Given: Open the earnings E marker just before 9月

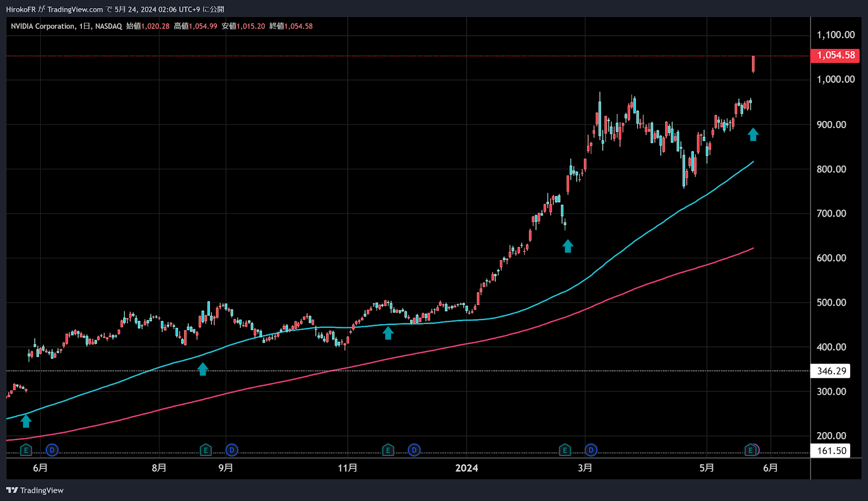Looking at the screenshot, I should (206, 450).
